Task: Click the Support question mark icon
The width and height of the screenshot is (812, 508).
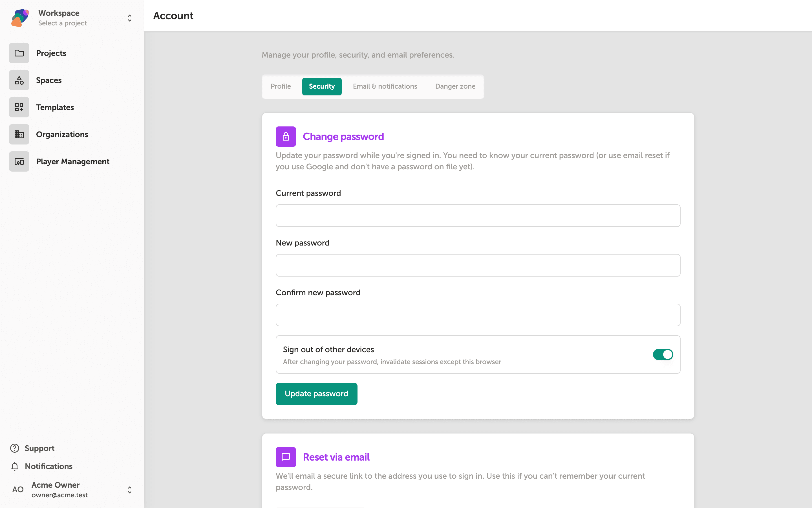Action: tap(15, 448)
